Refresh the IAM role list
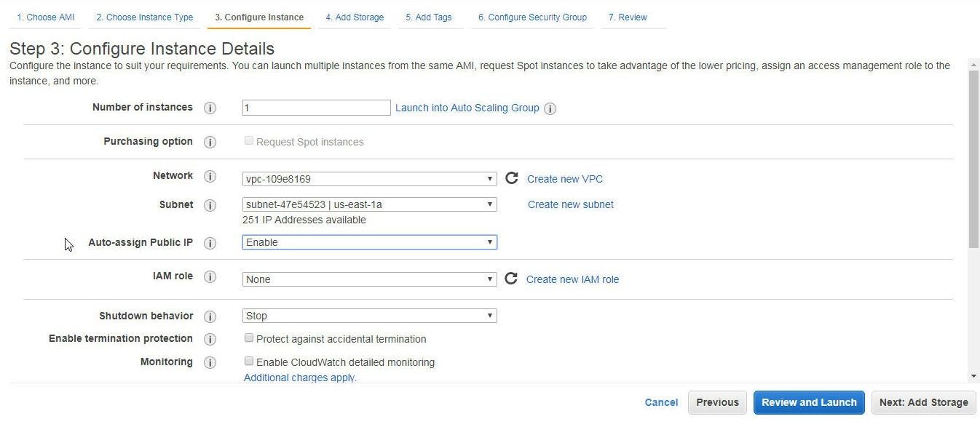This screenshot has height=427, width=980. [x=511, y=279]
